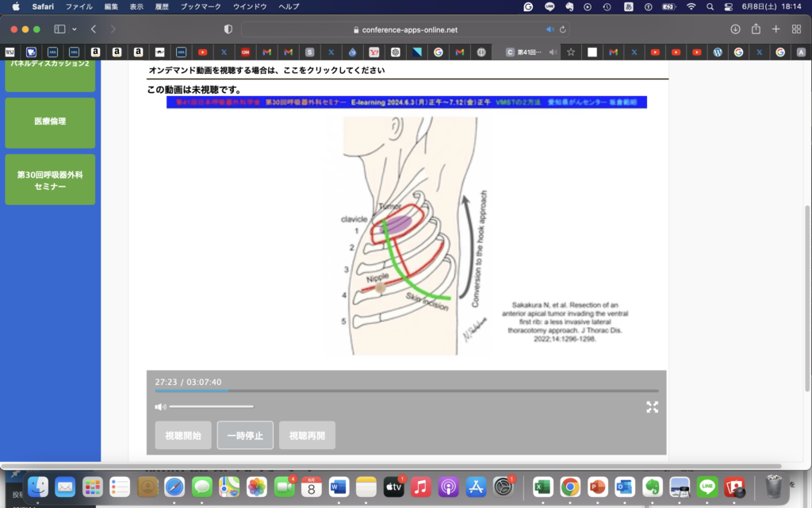The height and width of the screenshot is (508, 812).
Task: Click the 視聴開始 button
Action: pyautogui.click(x=183, y=436)
